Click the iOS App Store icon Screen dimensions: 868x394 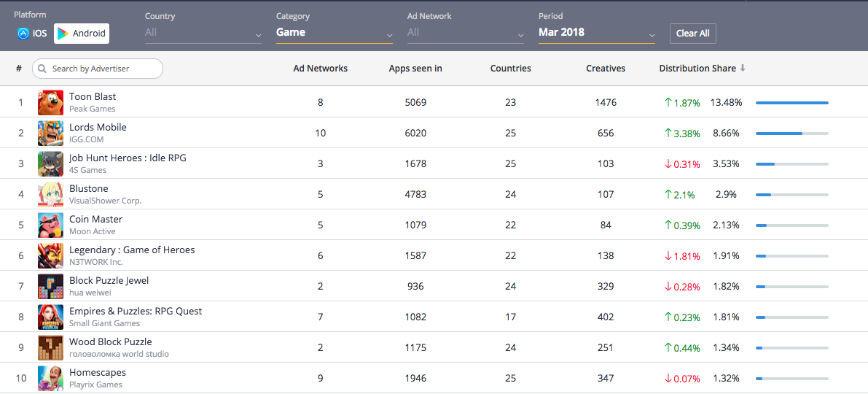23,34
